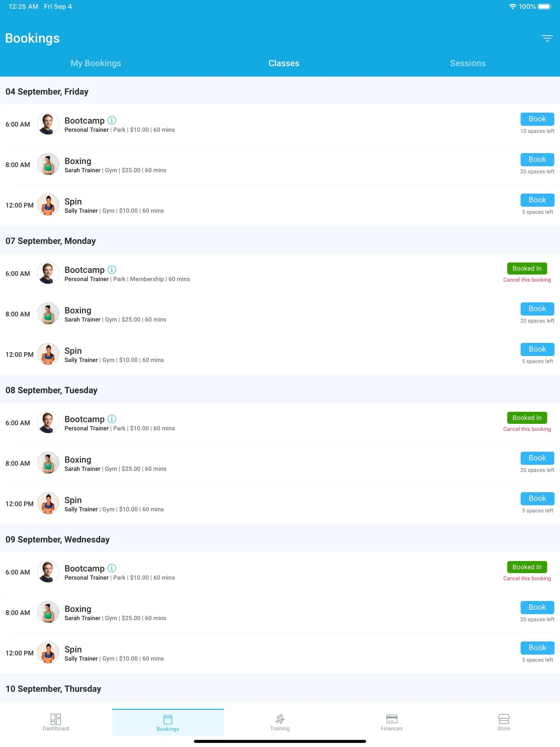Cancel the 07 September Bootcamp booking
Screen dimensions: 560x747
coord(527,280)
